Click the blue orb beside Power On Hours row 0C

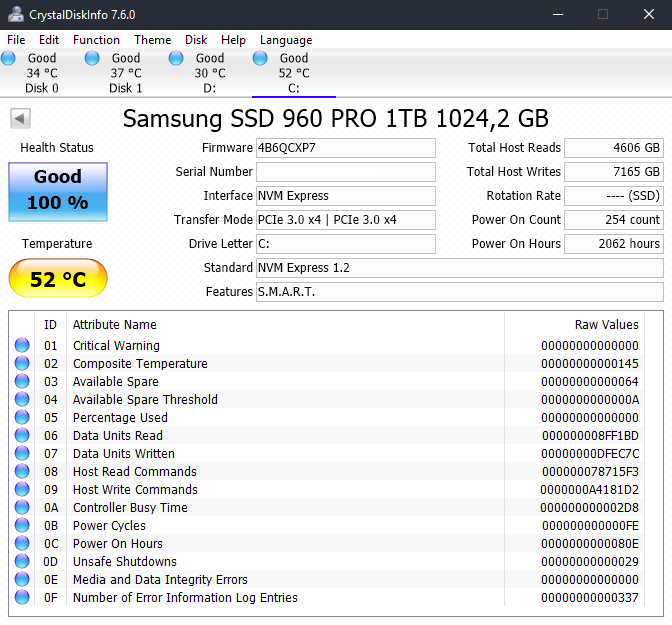coord(22,543)
